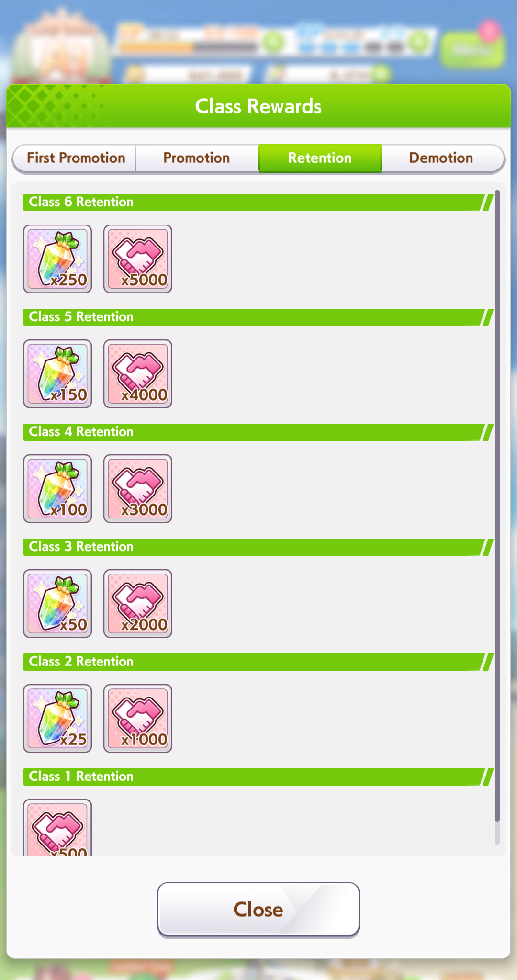The height and width of the screenshot is (980, 517).
Task: Tap the Class 6 handshake x5000 reward icon
Action: [x=138, y=259]
